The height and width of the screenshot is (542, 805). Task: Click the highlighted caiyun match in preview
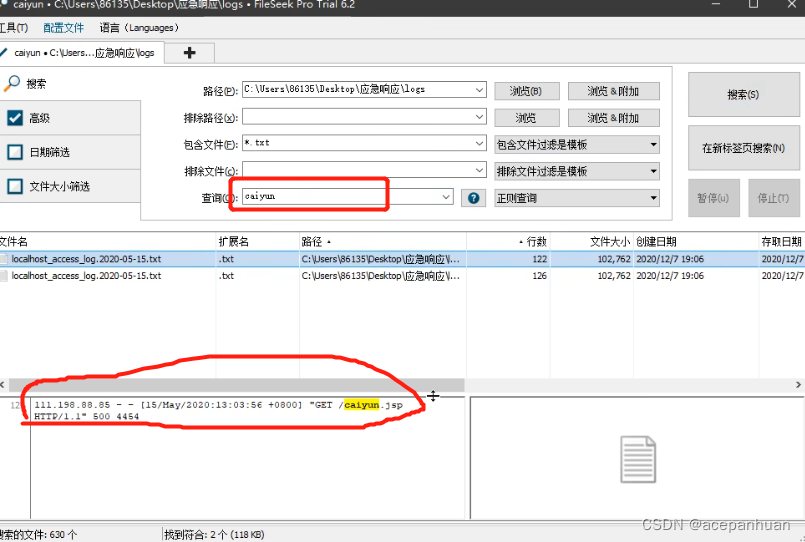pyautogui.click(x=361, y=405)
